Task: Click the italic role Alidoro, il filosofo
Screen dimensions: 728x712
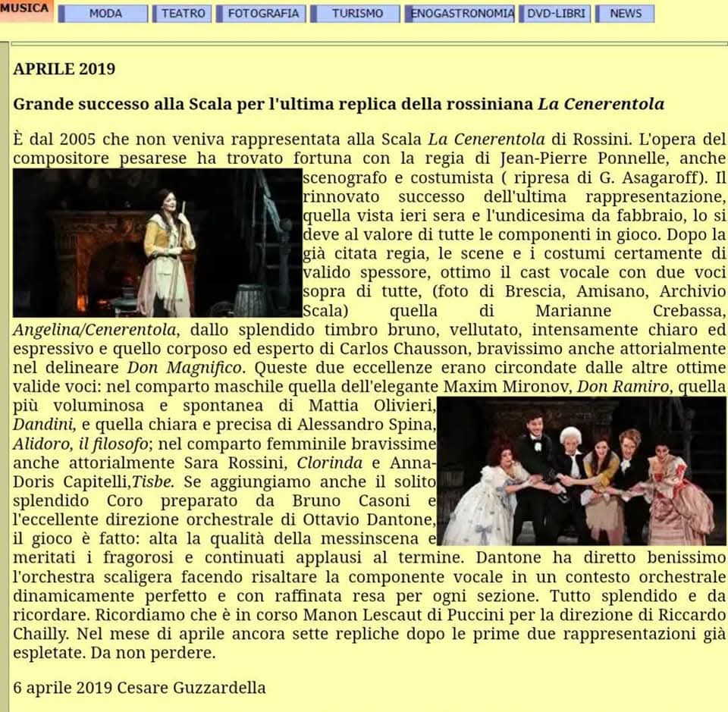Action: (x=80, y=444)
